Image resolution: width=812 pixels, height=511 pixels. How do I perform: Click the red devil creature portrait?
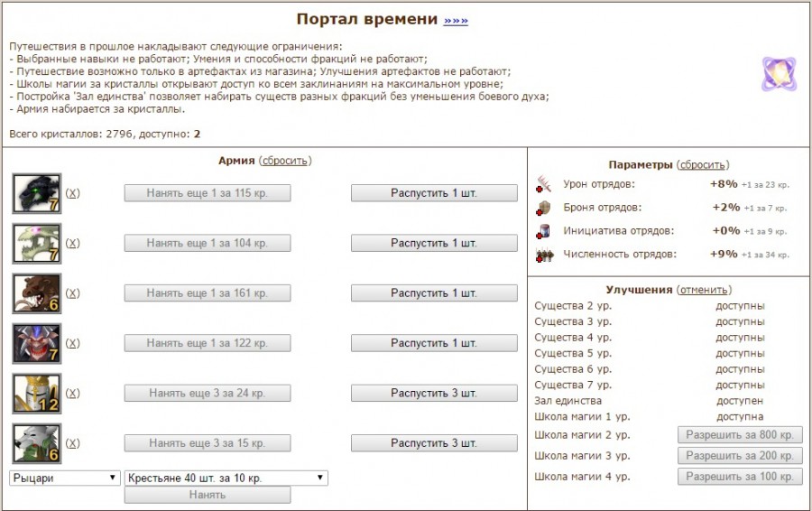click(x=37, y=343)
